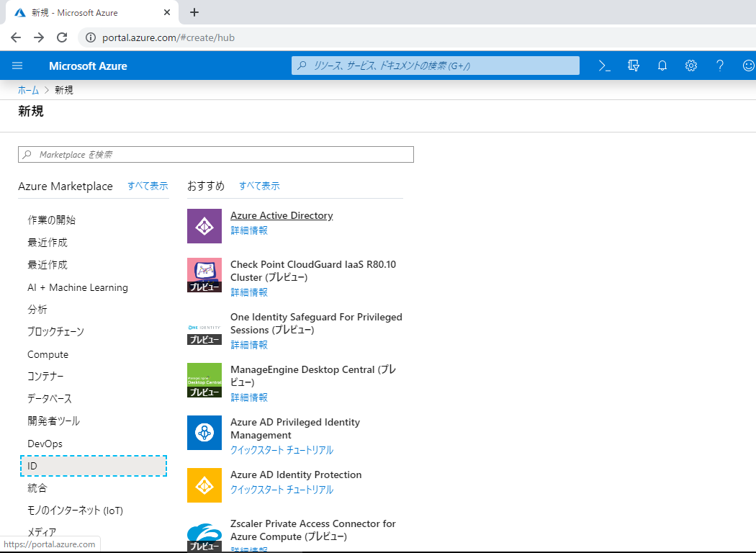Focus the resource search box in header
The width and height of the screenshot is (756, 553).
[x=436, y=66]
